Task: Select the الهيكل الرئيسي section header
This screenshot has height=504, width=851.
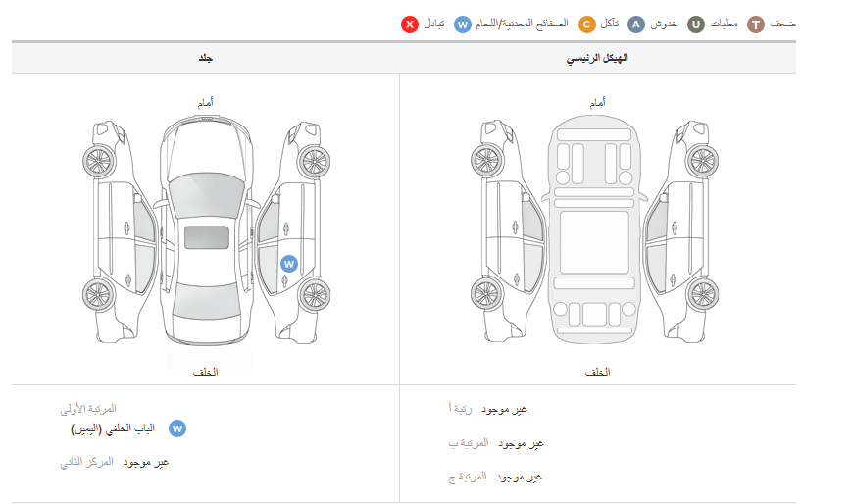Action: click(x=597, y=59)
